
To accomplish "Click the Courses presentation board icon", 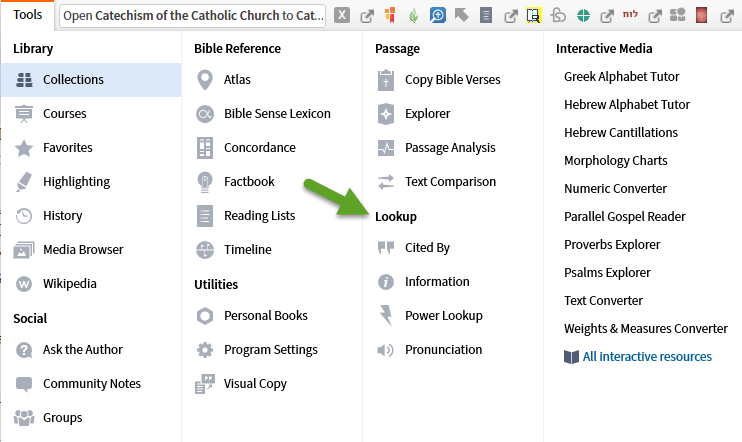I will (x=24, y=114).
